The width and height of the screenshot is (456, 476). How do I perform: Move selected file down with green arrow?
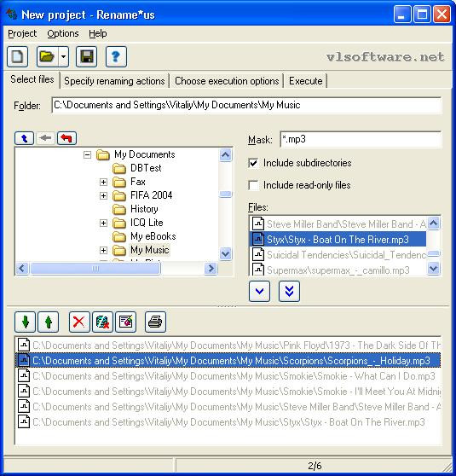point(26,322)
